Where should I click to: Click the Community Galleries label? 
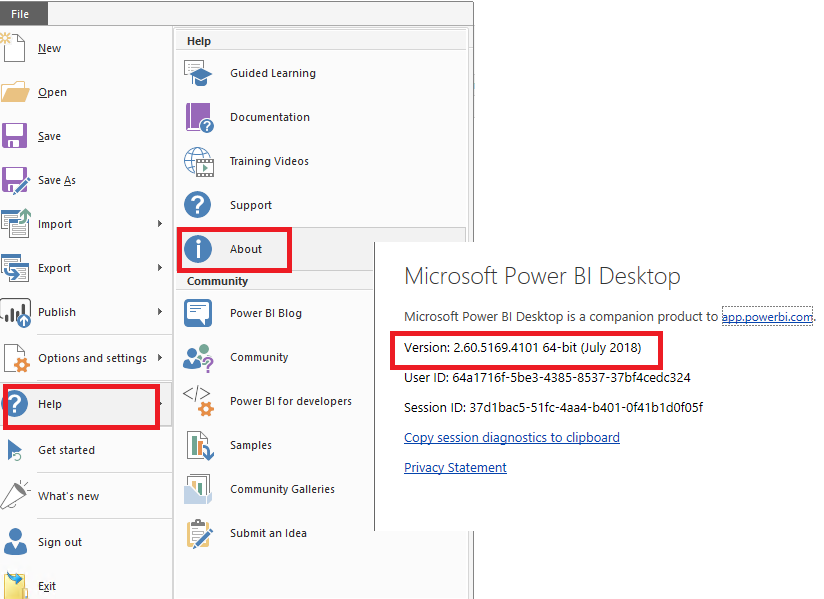point(282,489)
